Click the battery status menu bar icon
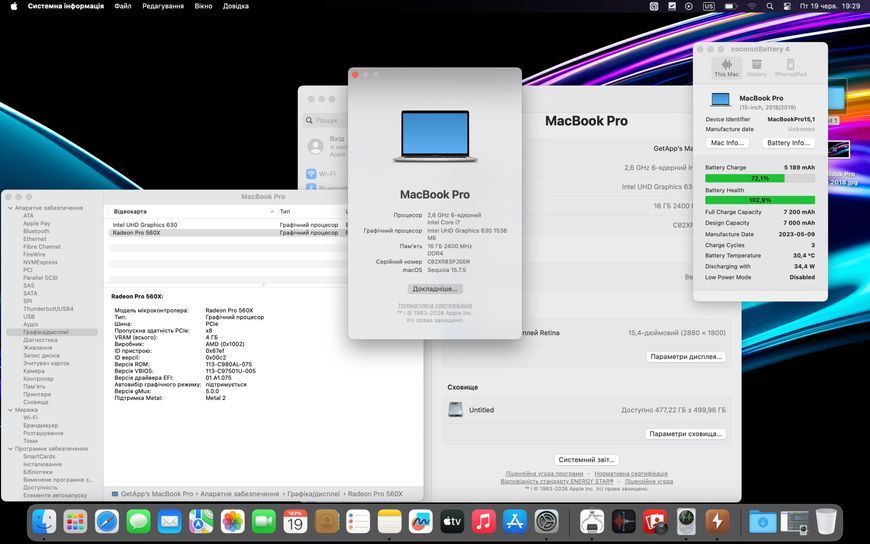Image resolution: width=870 pixels, height=544 pixels. (730, 6)
